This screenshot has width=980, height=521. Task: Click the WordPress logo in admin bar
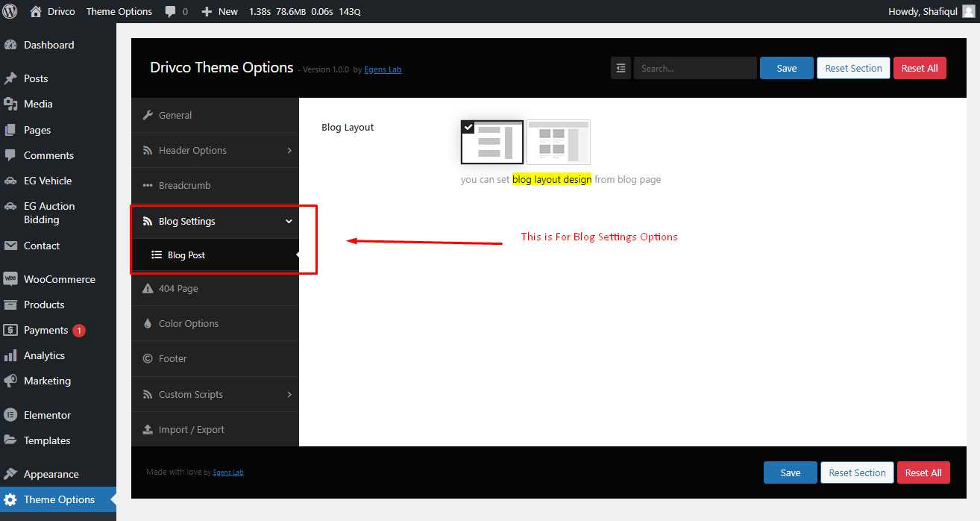point(10,11)
